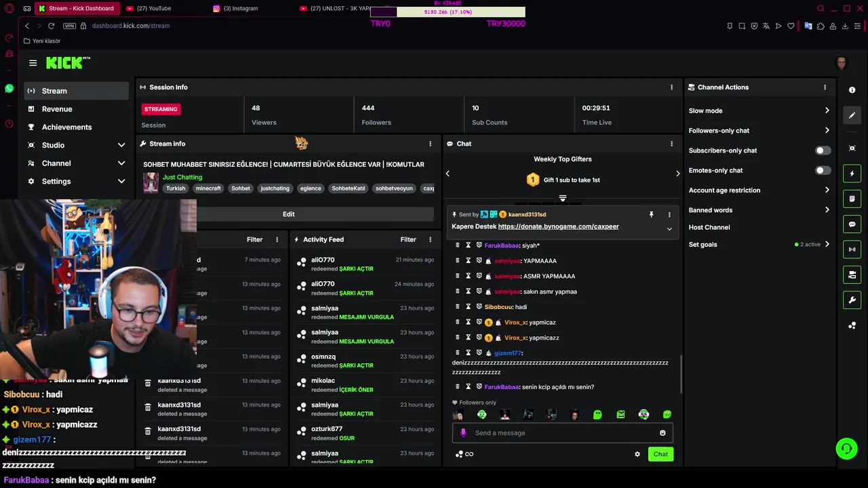Select Stream in the sidebar
This screenshot has height=488, width=868.
click(x=76, y=91)
